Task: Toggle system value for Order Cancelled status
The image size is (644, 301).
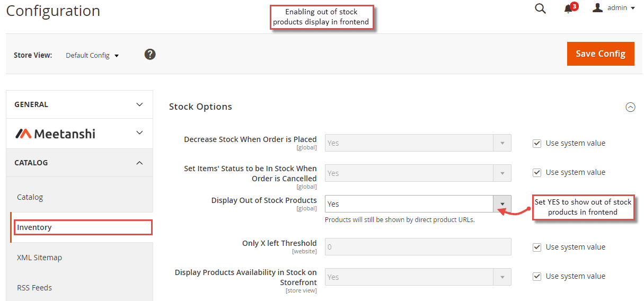Action: click(x=537, y=172)
